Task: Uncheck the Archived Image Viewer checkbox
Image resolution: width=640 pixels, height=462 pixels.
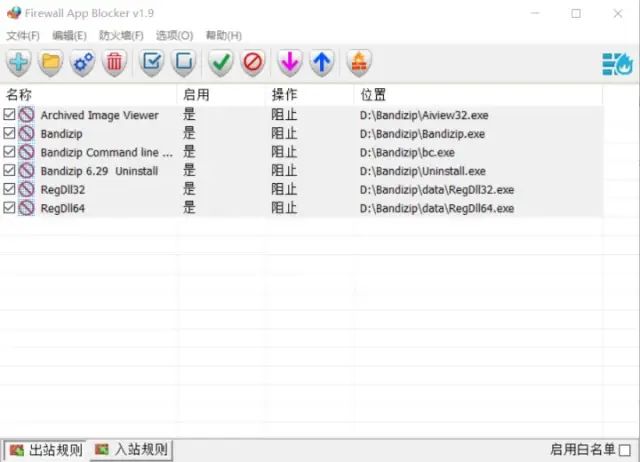Action: click(9, 115)
